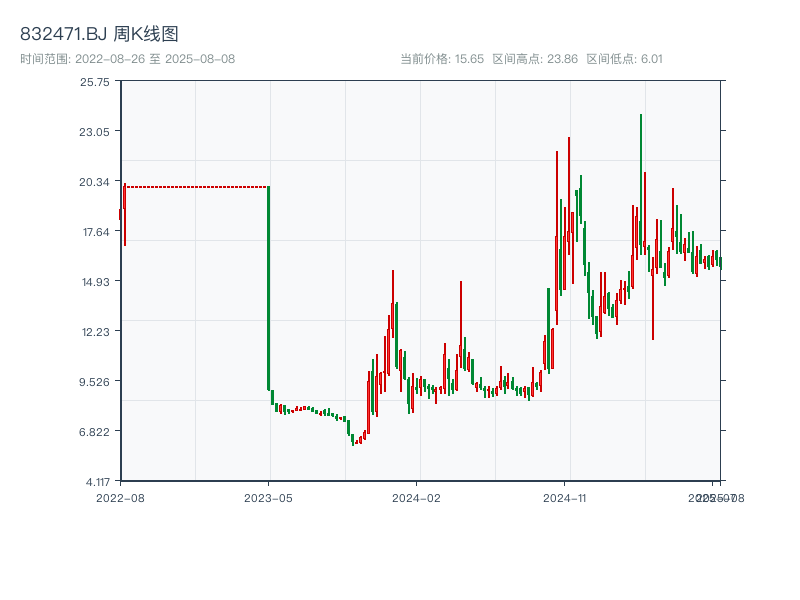Click x-axis label 2024-11
800x600 pixels.
tap(564, 498)
